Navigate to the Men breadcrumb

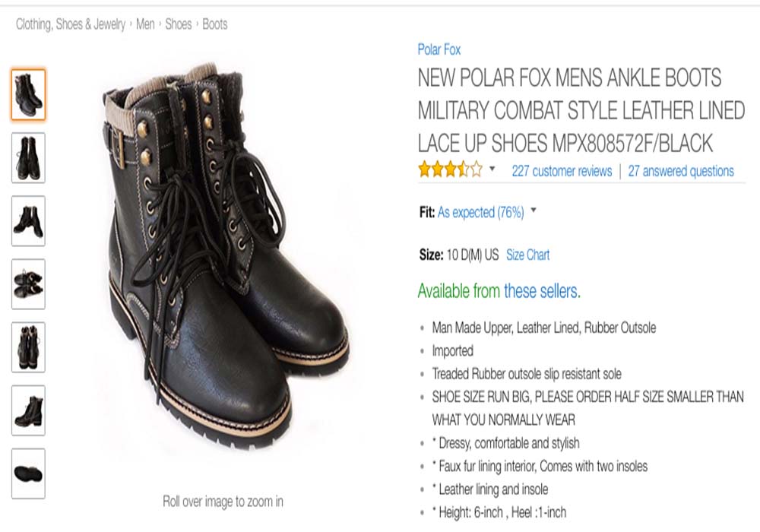coord(145,24)
